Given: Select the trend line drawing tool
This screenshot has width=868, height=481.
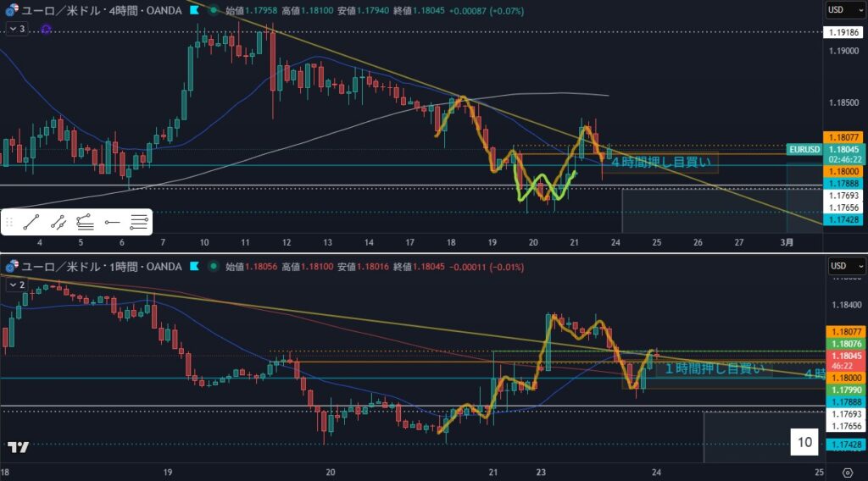Looking at the screenshot, I should coord(31,223).
